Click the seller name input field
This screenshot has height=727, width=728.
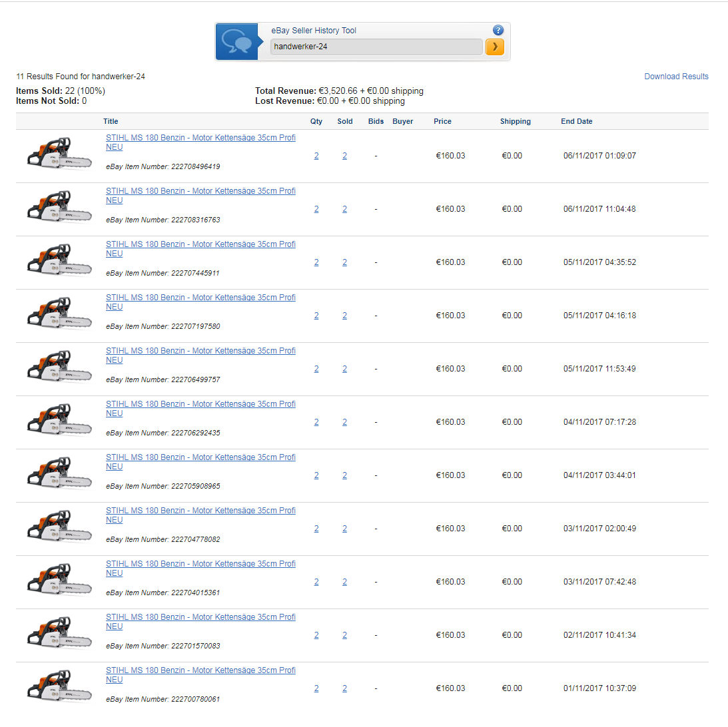click(x=376, y=47)
